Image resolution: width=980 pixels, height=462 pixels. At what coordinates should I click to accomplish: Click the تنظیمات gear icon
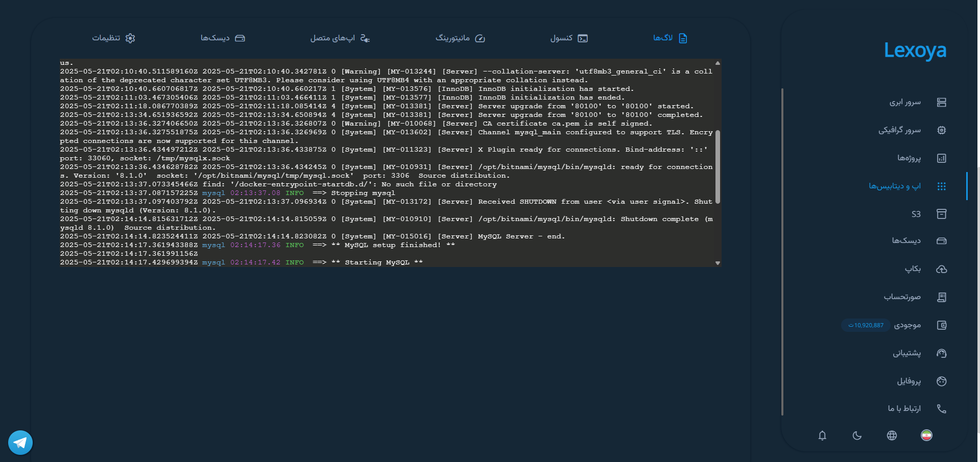(130, 38)
